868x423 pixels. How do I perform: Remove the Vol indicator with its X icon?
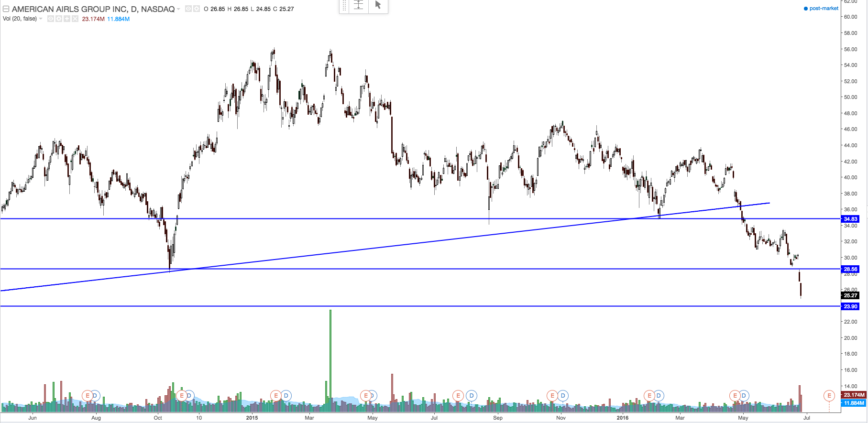(x=75, y=19)
